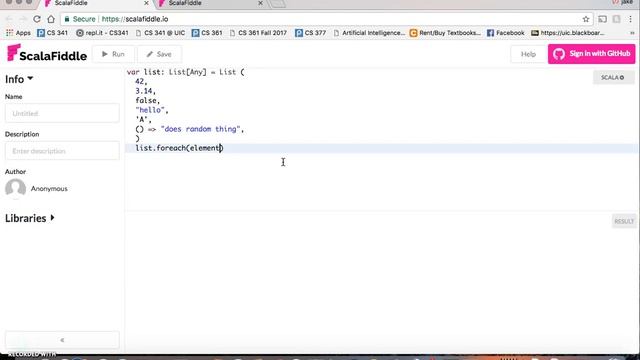The width and height of the screenshot is (640, 360).
Task: Open the SCALA settings label
Action: (x=613, y=78)
